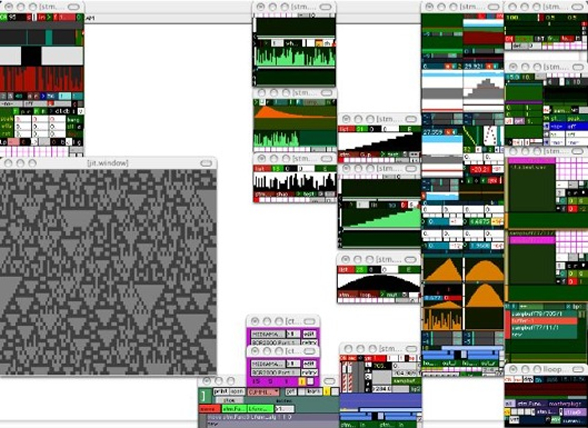Open the upper purple window's MIDIAMA dropdown
Viewport: 588px width, 428px height.
point(268,334)
